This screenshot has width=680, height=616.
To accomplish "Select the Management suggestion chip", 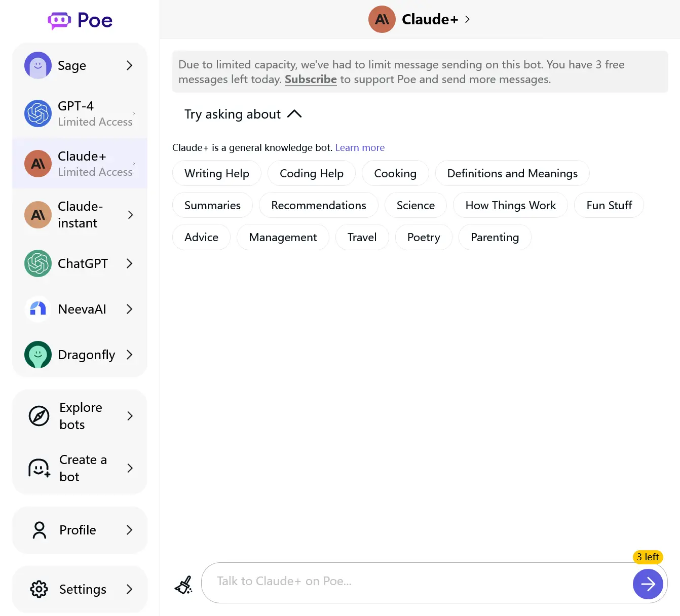I will (x=283, y=237).
